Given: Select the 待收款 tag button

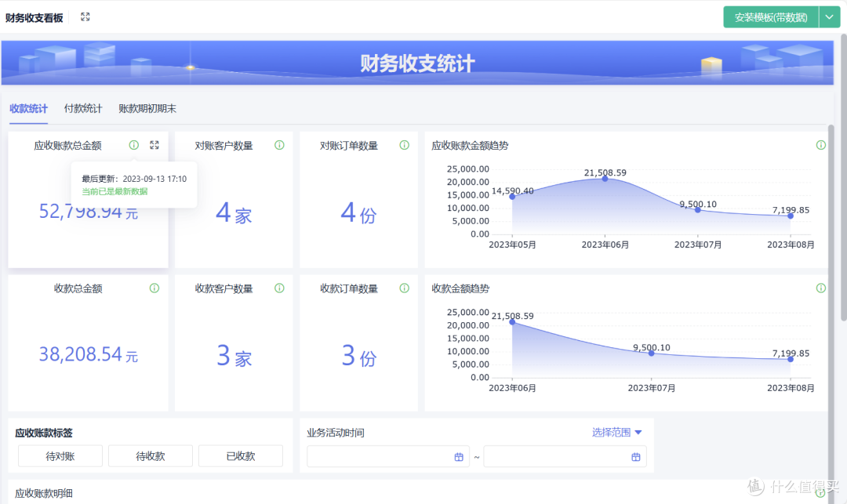Looking at the screenshot, I should click(x=151, y=456).
